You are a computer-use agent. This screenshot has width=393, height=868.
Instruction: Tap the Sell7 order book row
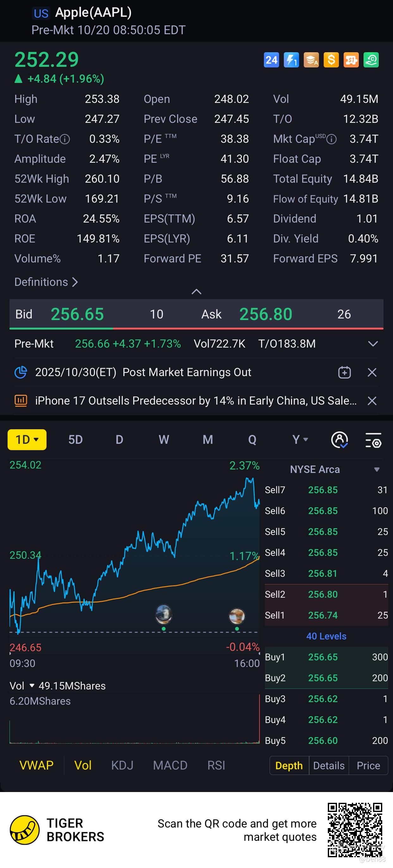click(x=326, y=490)
